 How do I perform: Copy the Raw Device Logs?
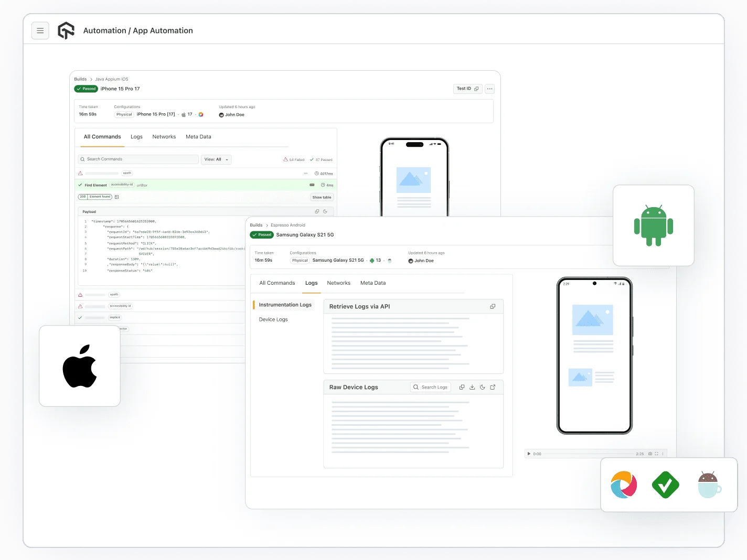point(462,387)
